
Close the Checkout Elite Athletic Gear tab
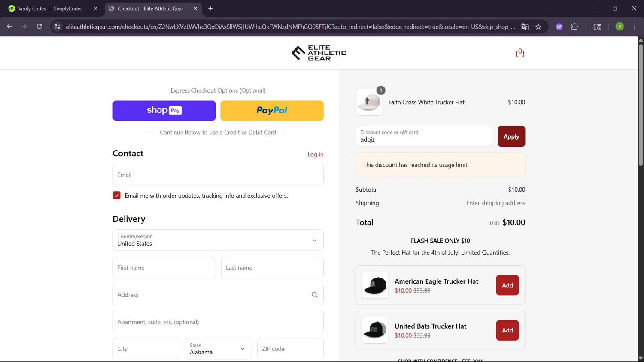tap(195, 9)
